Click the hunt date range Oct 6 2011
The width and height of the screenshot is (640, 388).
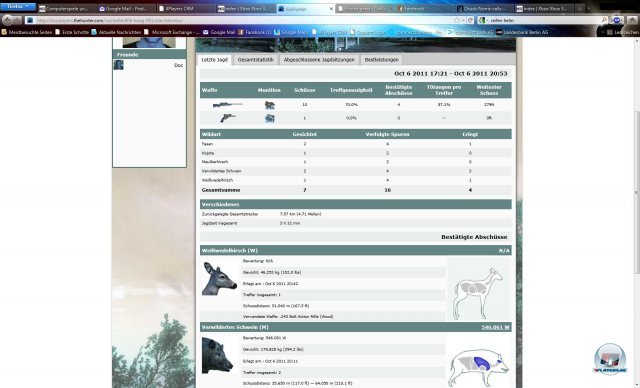click(x=451, y=73)
